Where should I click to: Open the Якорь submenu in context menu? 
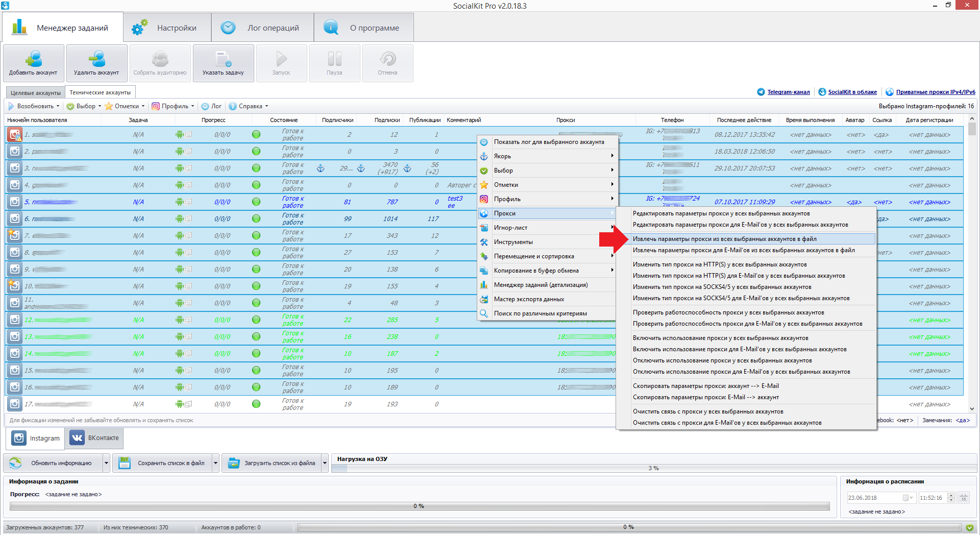[x=547, y=156]
